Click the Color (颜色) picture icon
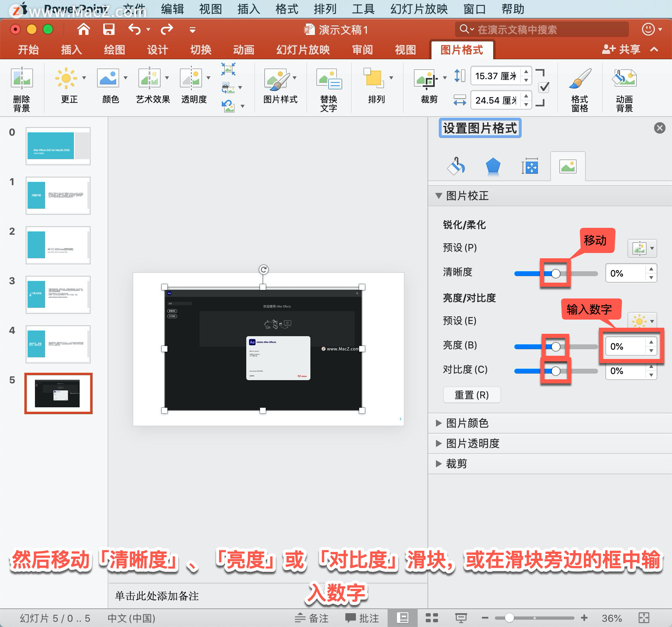Image resolution: width=672 pixels, height=627 pixels. pyautogui.click(x=108, y=78)
